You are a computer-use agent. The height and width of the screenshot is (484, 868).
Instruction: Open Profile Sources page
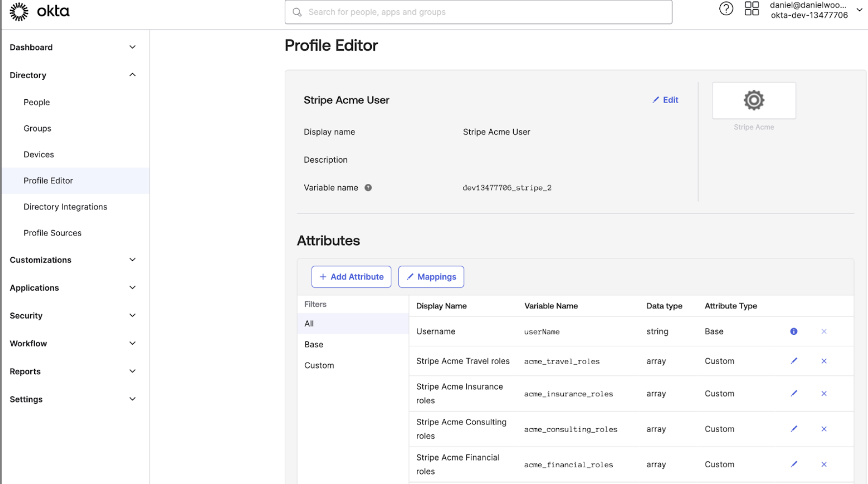52,233
